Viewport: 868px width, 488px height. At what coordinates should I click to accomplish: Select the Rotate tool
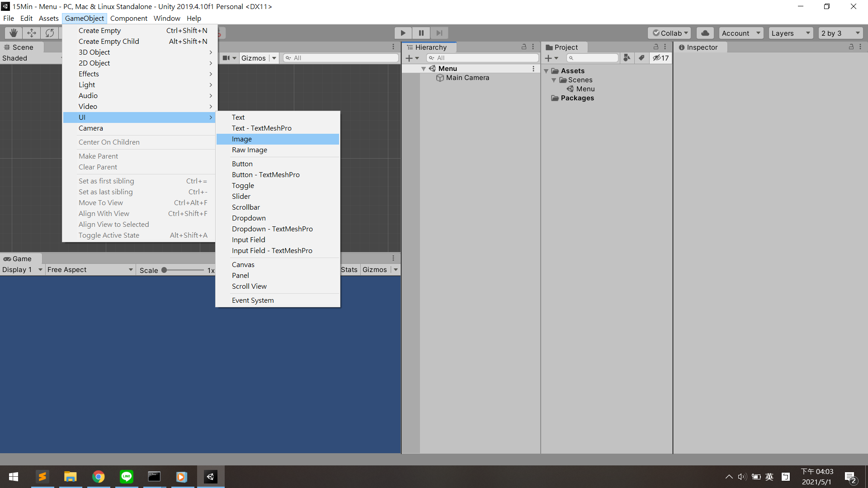click(50, 33)
